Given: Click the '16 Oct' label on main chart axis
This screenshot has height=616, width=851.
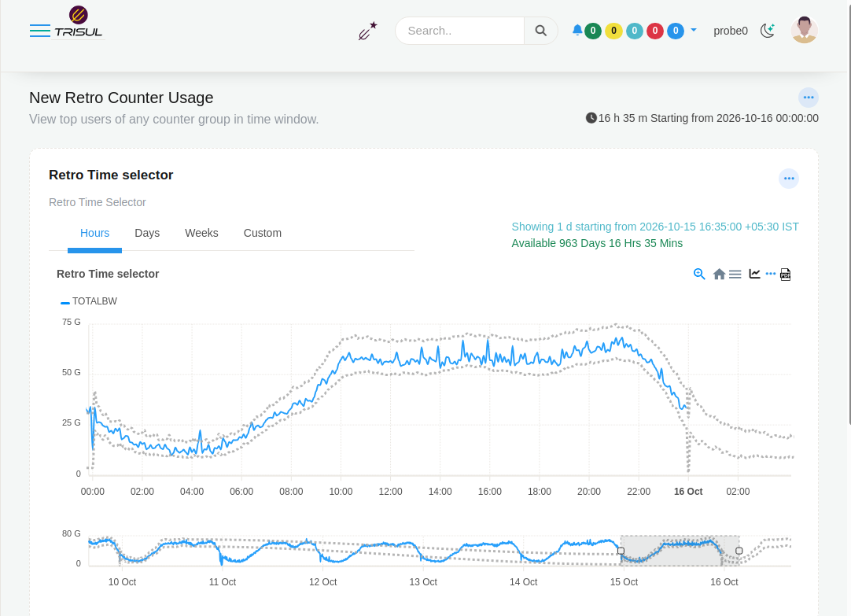Looking at the screenshot, I should tap(688, 492).
